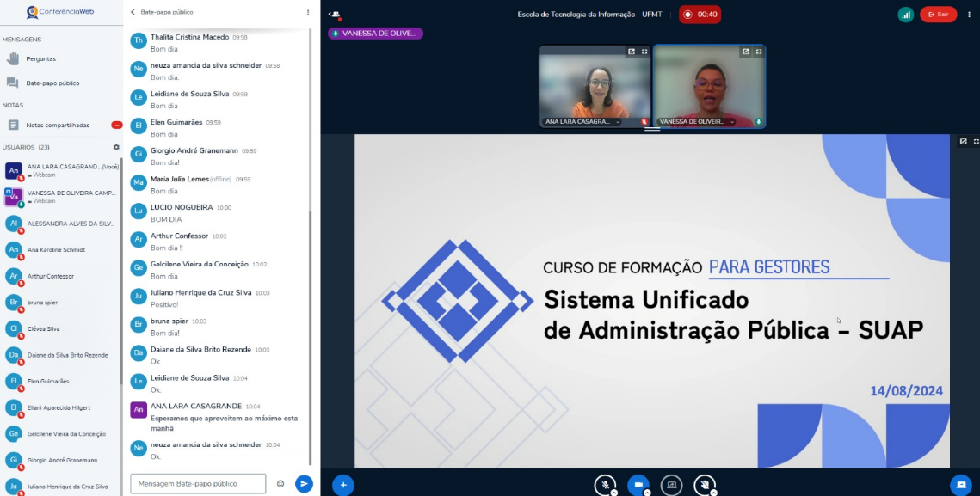Click Vanessa de Oliveira's webcam video
The height and width of the screenshot is (496, 980).
(x=709, y=86)
